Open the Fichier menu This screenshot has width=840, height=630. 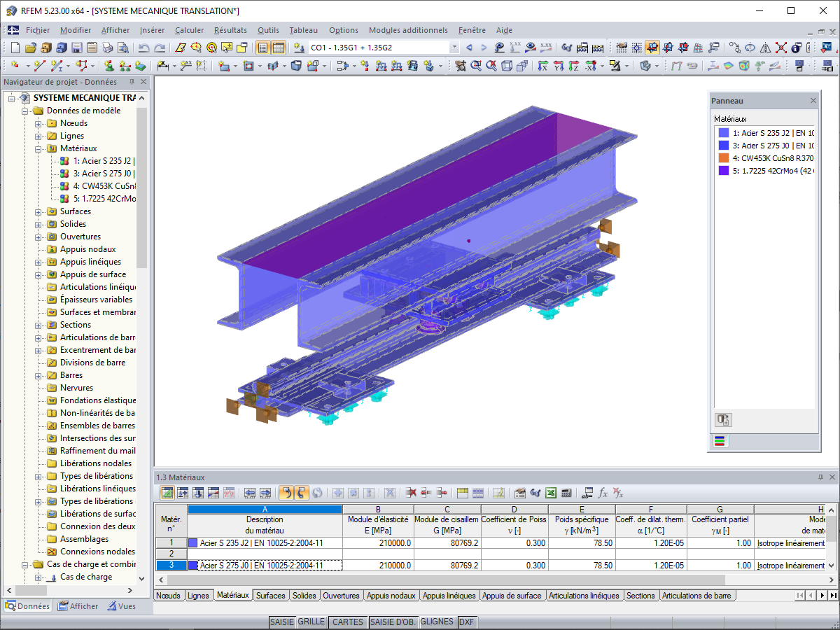point(38,30)
